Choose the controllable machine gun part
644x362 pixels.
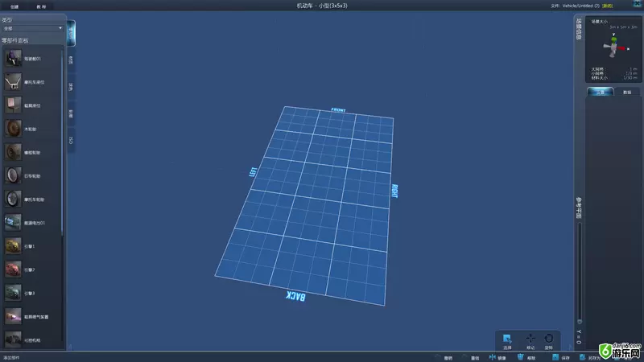pyautogui.click(x=13, y=339)
